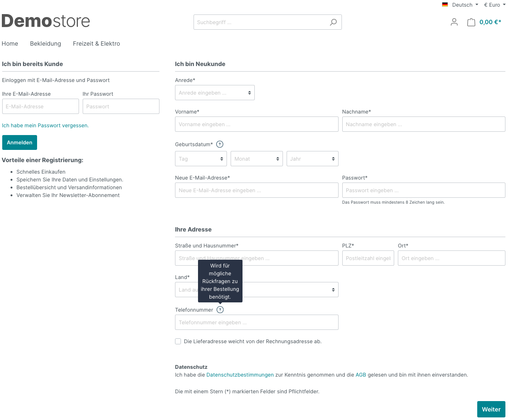Click the 'Ich bin Neukunde' heading
The image size is (508, 420).
pyautogui.click(x=200, y=64)
